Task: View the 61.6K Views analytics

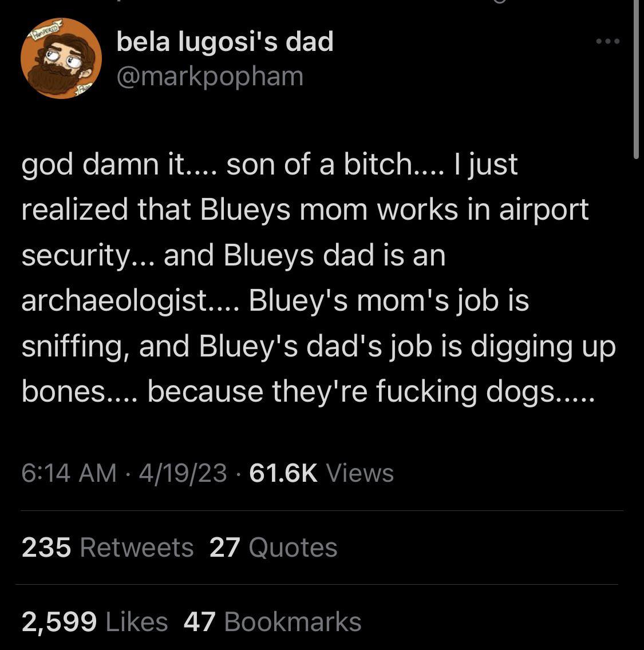Action: click(x=322, y=473)
